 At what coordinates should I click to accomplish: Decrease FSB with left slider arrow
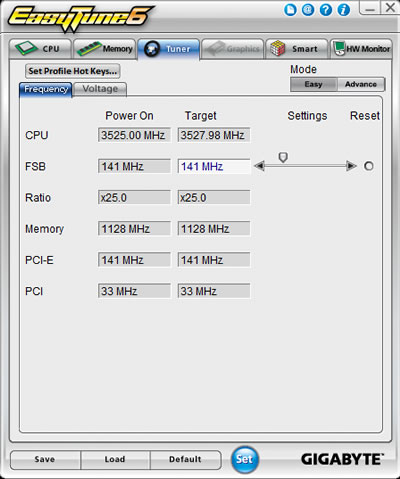click(x=260, y=166)
